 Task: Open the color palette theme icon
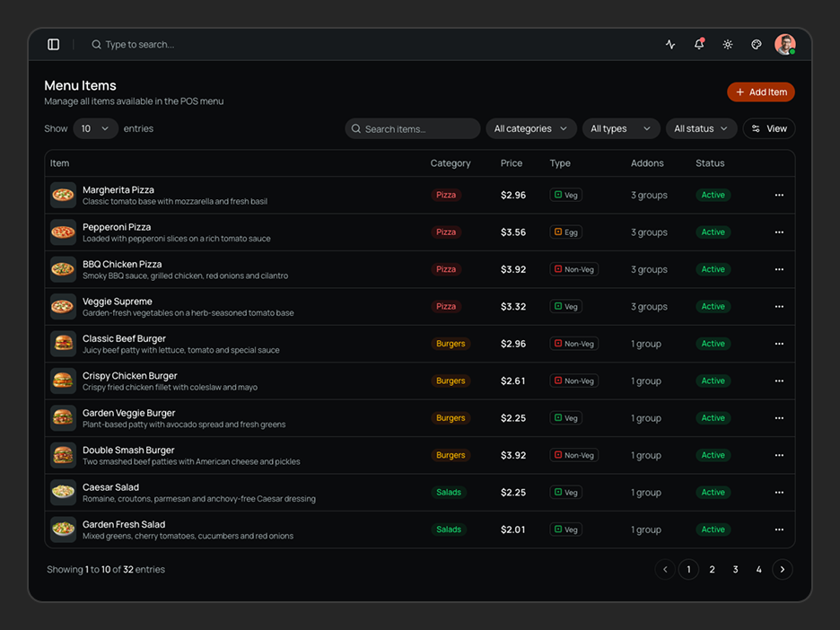pyautogui.click(x=757, y=45)
